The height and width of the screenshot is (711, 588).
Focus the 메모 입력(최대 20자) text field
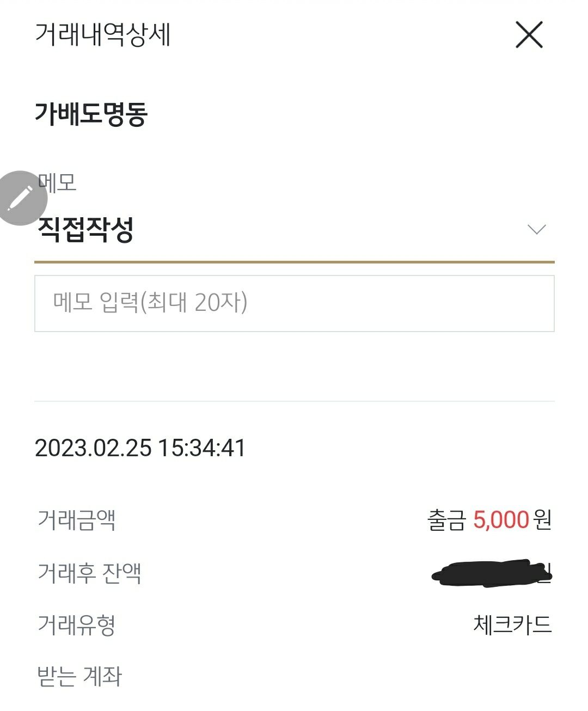pos(294,303)
